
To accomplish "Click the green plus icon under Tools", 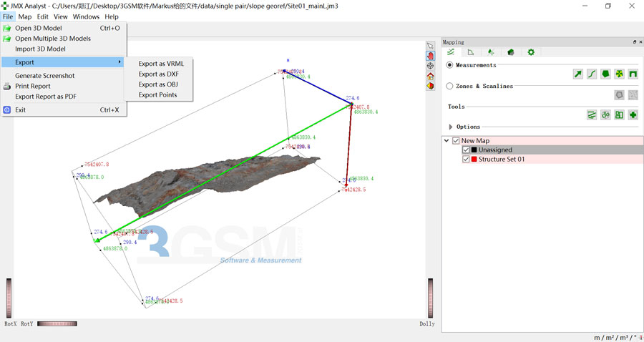I will pyautogui.click(x=633, y=114).
